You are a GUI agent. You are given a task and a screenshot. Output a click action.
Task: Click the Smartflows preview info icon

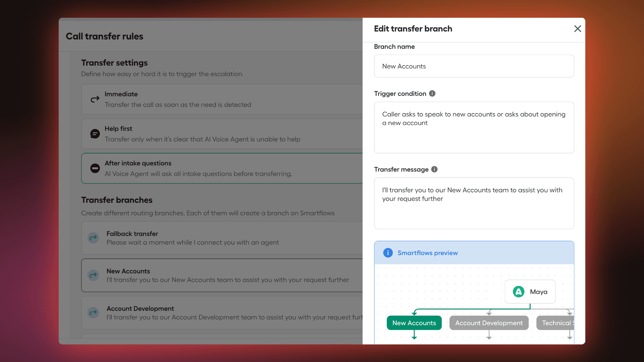point(388,253)
